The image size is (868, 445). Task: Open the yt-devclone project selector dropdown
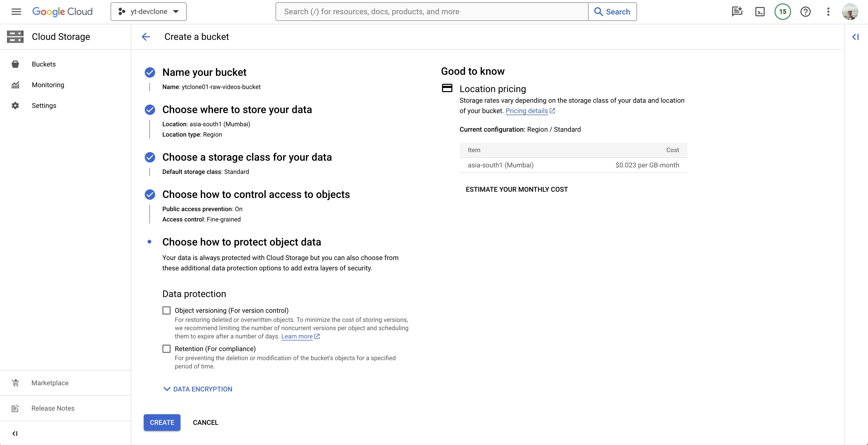click(x=149, y=12)
